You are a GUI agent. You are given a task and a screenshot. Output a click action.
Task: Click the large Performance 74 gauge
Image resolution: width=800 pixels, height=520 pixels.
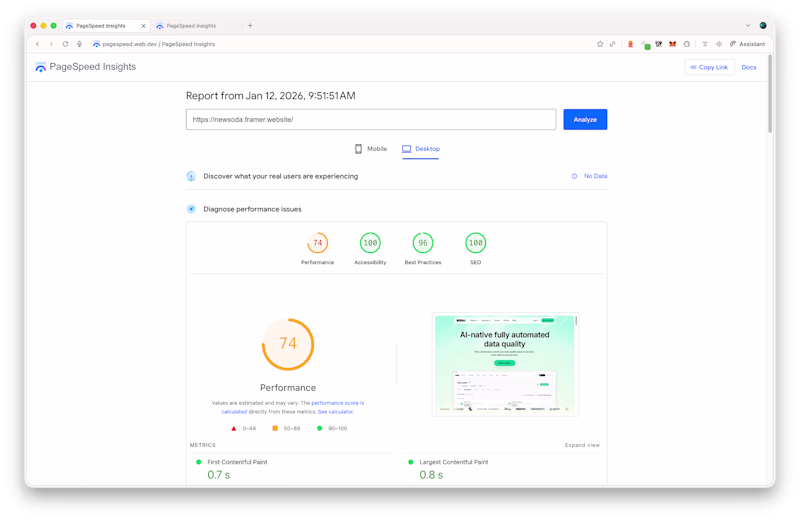click(x=288, y=344)
